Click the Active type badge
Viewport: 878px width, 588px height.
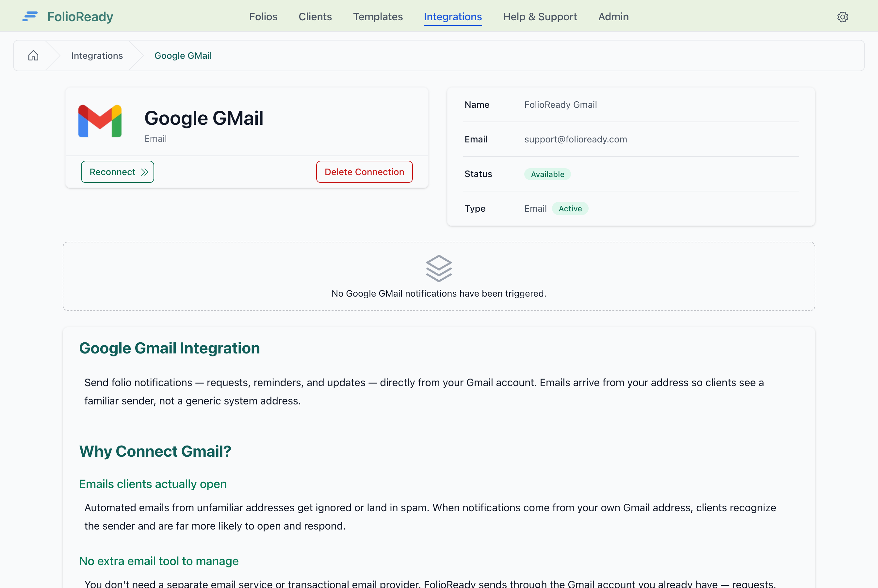point(570,208)
